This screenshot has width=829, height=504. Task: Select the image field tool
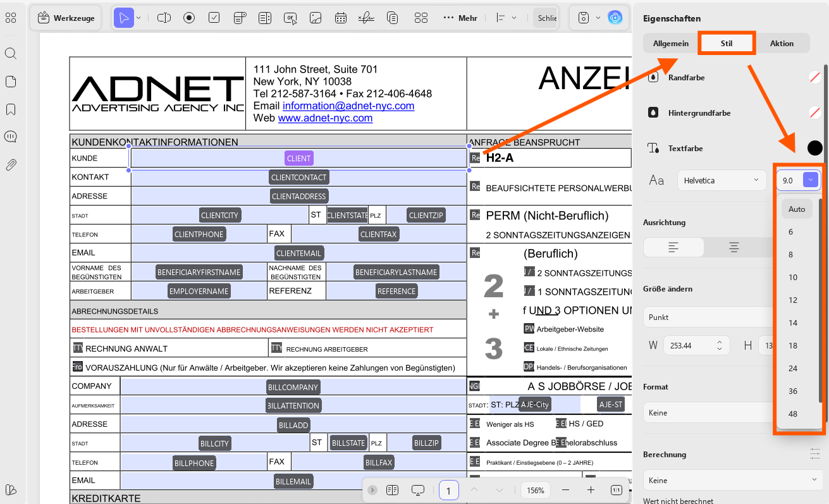[316, 18]
